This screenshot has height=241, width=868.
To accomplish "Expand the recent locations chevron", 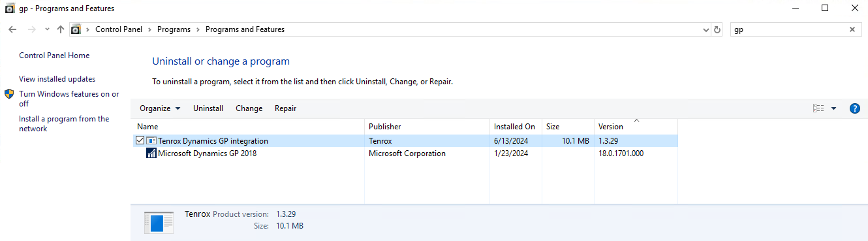I will (x=47, y=29).
